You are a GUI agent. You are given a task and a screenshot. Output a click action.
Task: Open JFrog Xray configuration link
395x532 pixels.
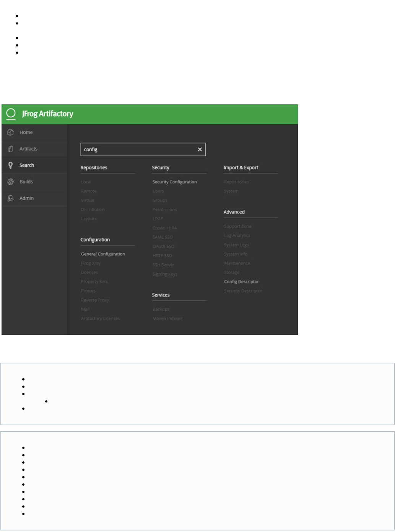[x=91, y=263]
